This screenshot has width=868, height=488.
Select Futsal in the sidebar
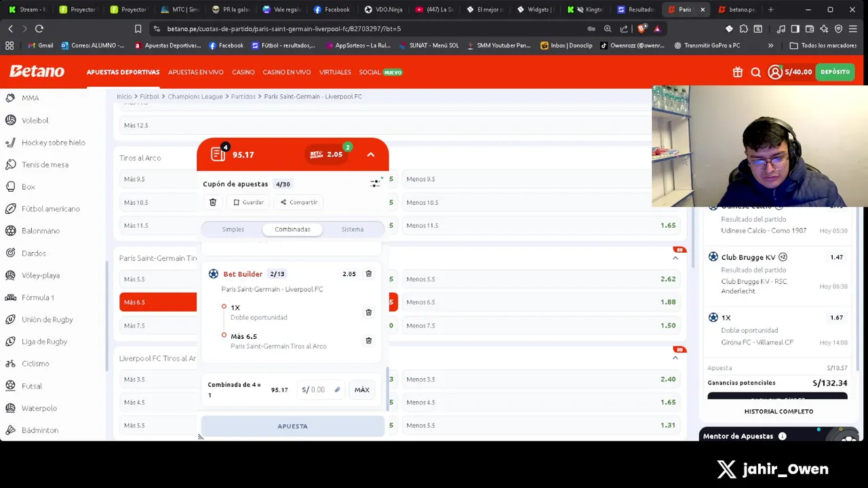pos(31,386)
